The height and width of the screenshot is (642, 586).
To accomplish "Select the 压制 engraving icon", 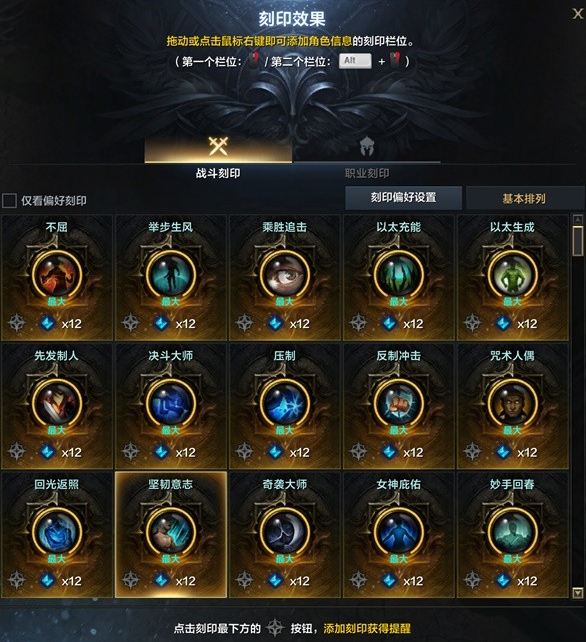I will (285, 403).
